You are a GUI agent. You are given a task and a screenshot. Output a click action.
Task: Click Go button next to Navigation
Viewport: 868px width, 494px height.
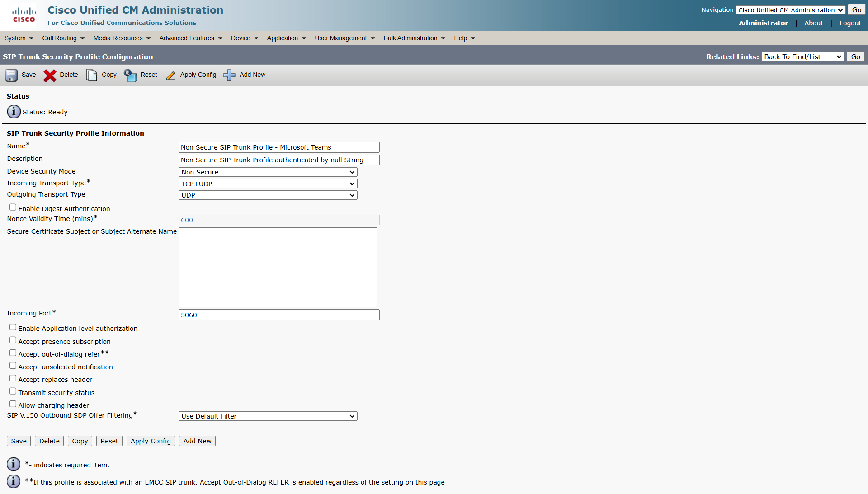click(857, 10)
